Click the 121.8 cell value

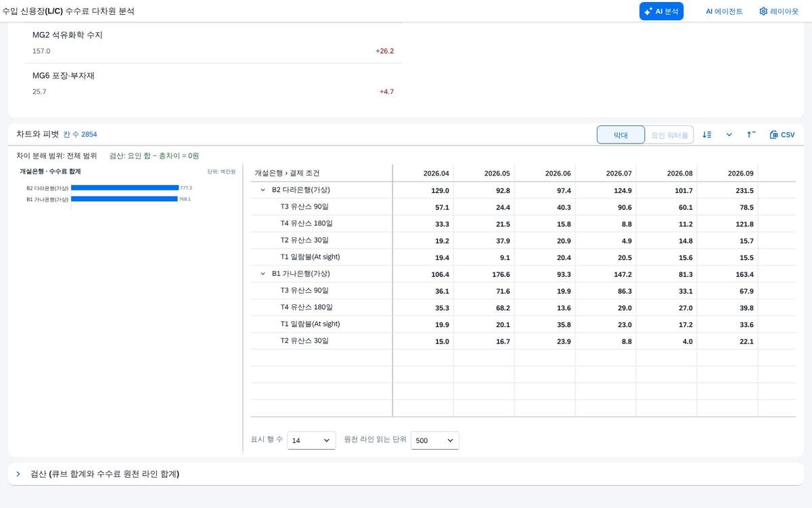[x=744, y=224]
